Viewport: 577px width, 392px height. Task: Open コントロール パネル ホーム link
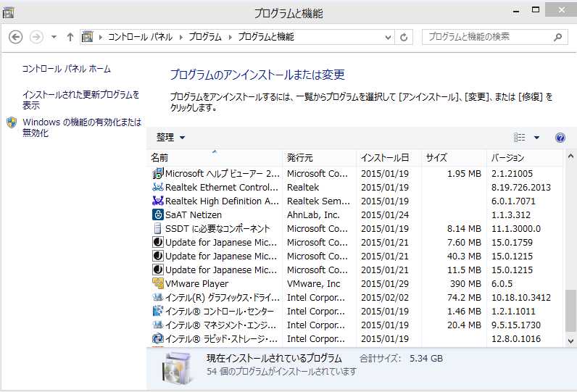tap(66, 69)
